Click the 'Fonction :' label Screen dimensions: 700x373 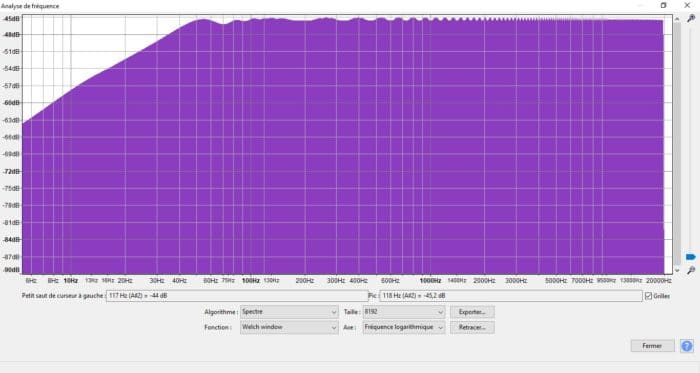218,327
